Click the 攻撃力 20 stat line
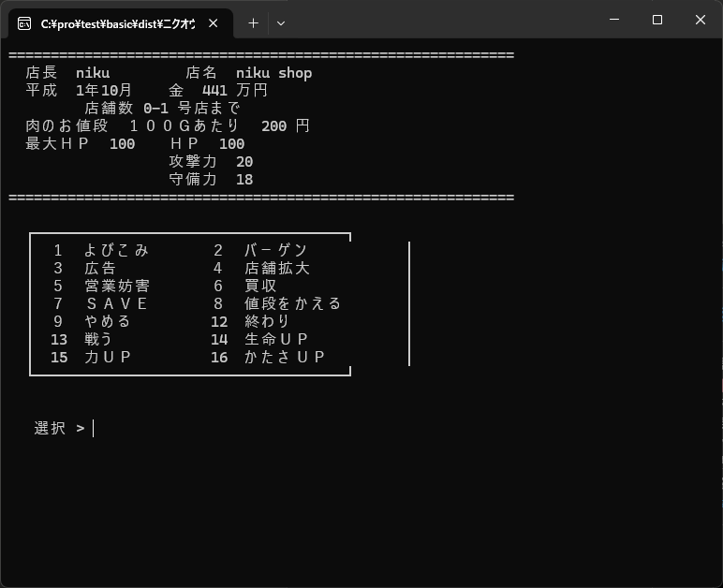 211,162
